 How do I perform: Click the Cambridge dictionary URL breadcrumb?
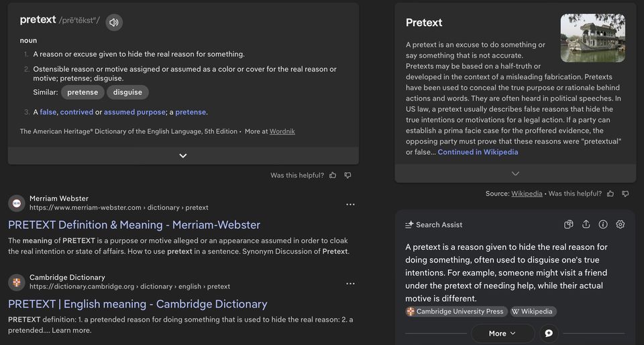point(129,286)
